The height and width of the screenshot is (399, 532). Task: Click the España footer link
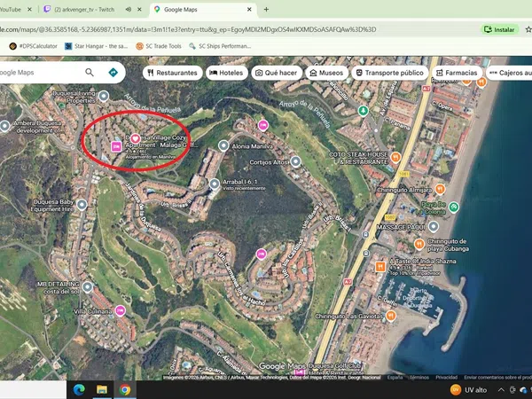(x=395, y=378)
